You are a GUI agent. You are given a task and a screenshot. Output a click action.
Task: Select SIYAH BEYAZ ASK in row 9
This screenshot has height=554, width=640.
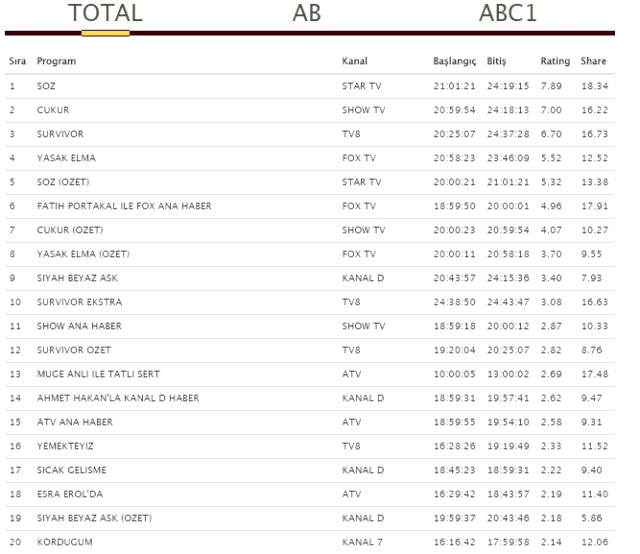click(77, 278)
